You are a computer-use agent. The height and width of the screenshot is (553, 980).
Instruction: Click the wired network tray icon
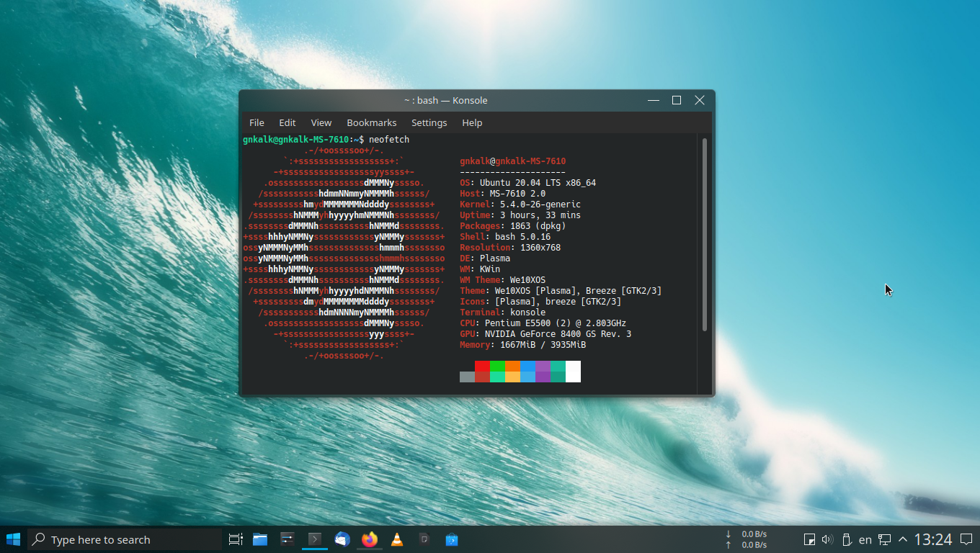[884, 539]
